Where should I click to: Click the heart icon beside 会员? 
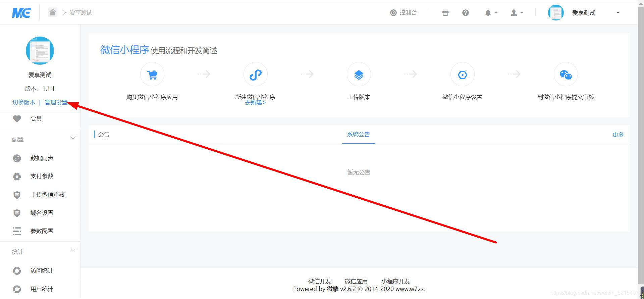(17, 118)
